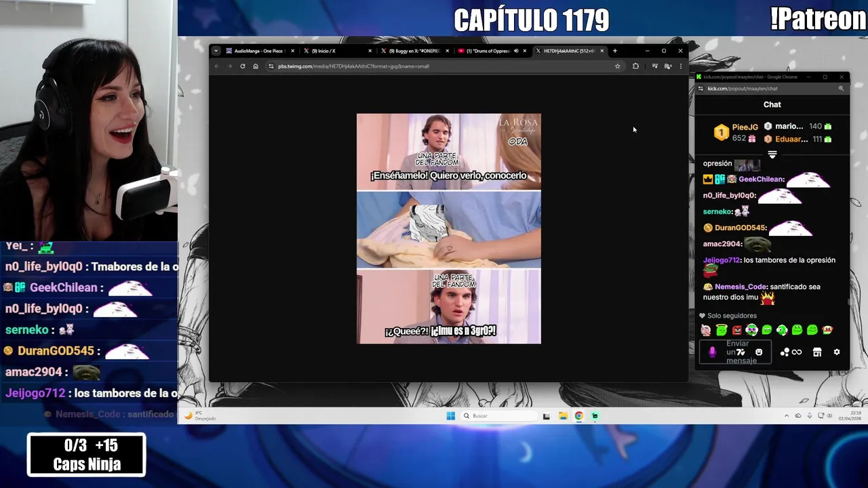868x488 pixels.
Task: Close the AudioManga tab
Action: (292, 51)
